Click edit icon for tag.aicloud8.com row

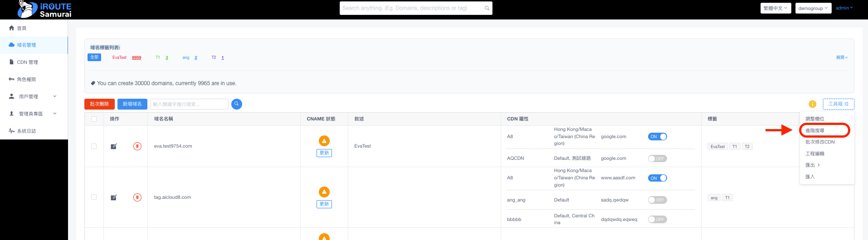[x=114, y=197]
